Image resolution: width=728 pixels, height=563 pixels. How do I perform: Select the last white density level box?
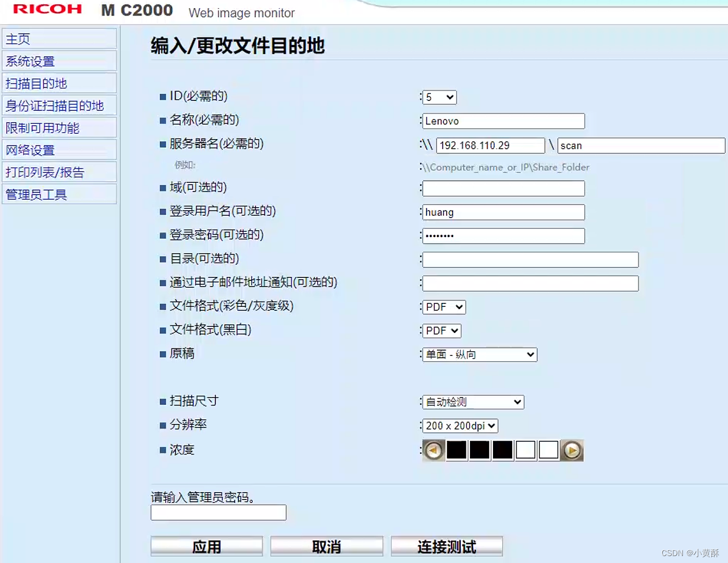tap(548, 450)
